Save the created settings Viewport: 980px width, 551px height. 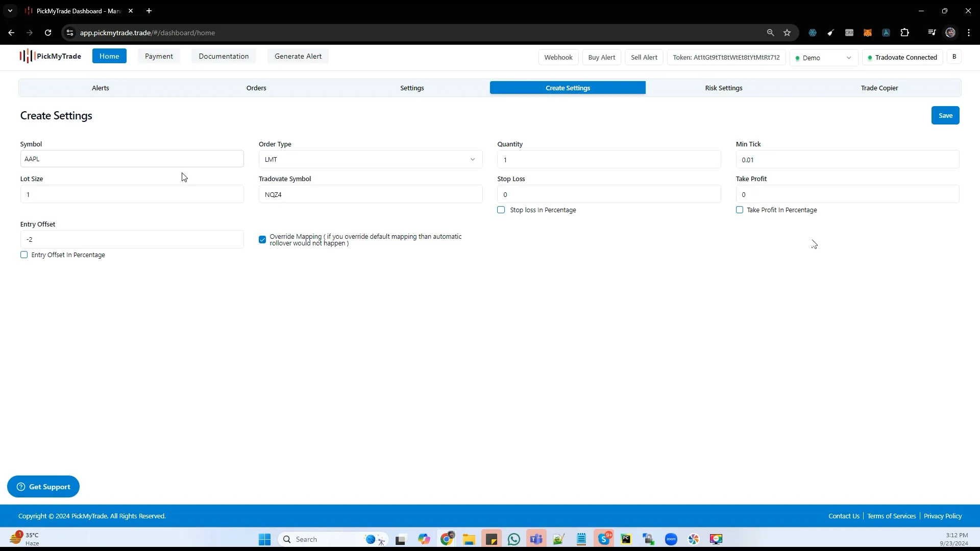coord(945,115)
